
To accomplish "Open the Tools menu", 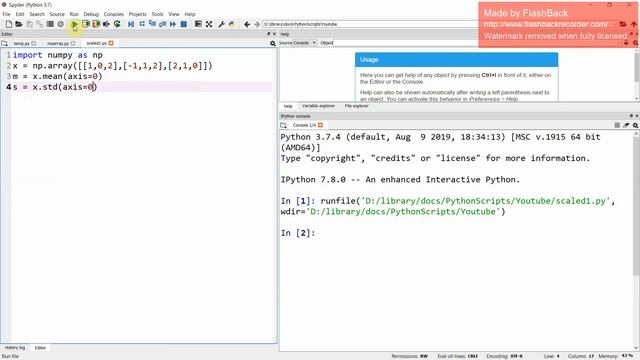I will [x=157, y=14].
